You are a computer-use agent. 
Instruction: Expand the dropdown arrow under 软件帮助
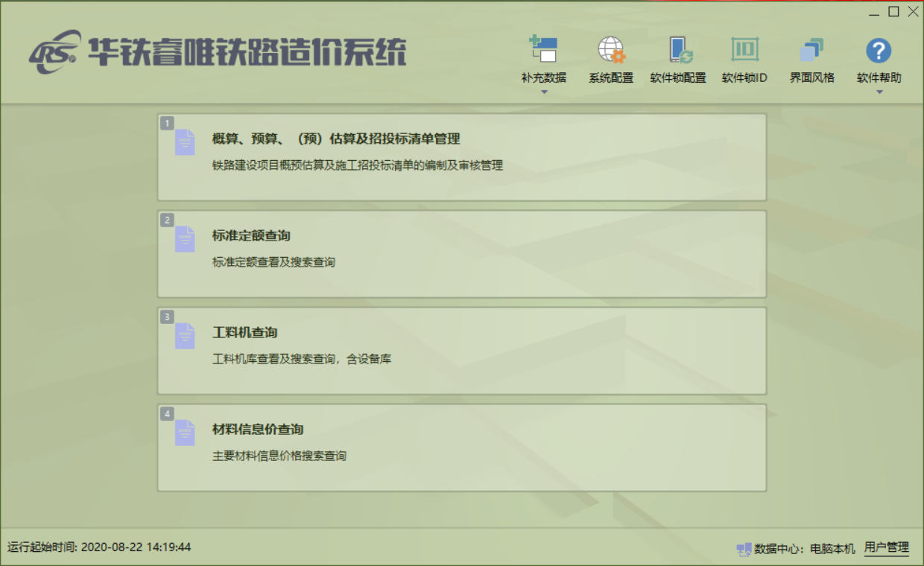(x=879, y=92)
